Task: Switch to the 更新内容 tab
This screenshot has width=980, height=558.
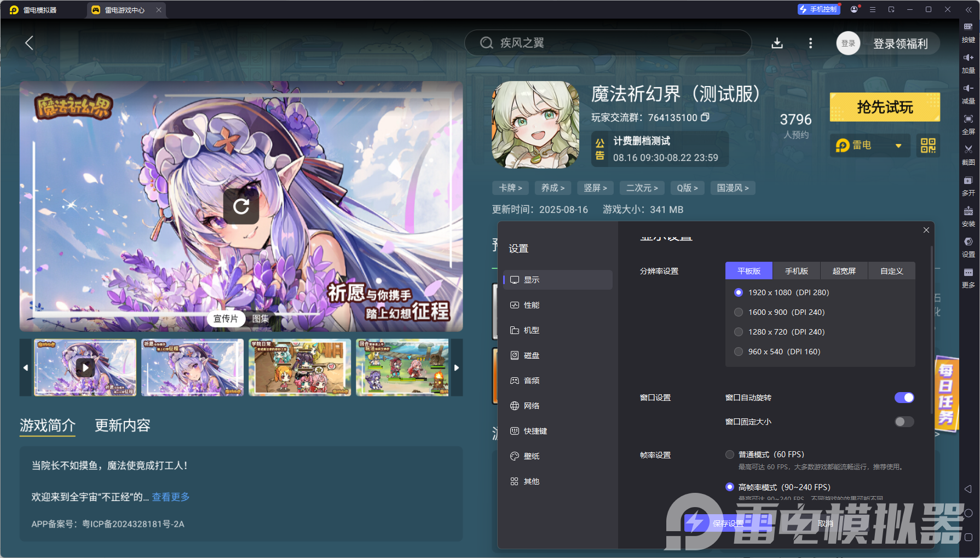Action: pos(123,426)
